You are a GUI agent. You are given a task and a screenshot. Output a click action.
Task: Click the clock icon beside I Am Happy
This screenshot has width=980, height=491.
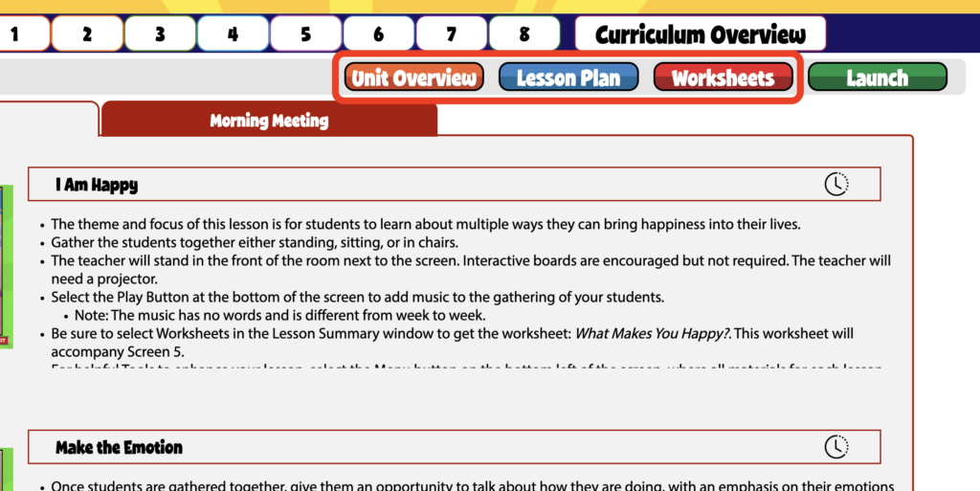835,185
